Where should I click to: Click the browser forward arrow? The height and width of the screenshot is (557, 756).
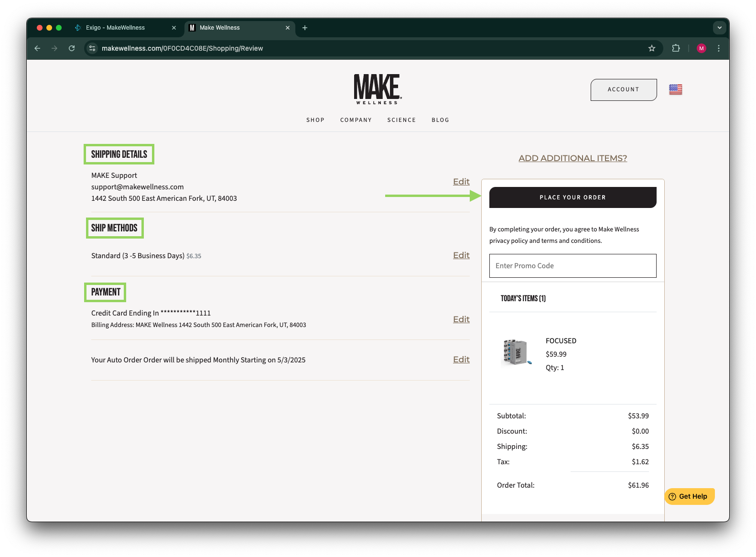[54, 48]
